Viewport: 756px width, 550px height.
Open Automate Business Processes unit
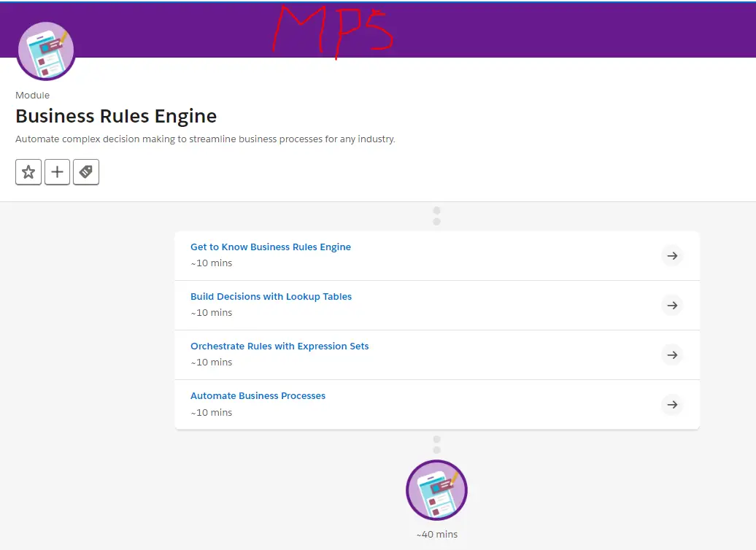pos(258,395)
